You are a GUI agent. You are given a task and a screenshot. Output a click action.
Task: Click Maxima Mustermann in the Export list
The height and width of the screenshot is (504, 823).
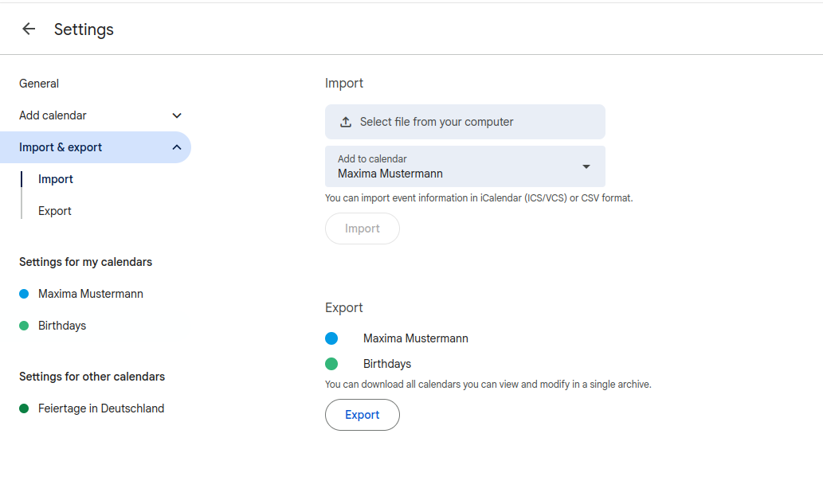click(x=416, y=338)
